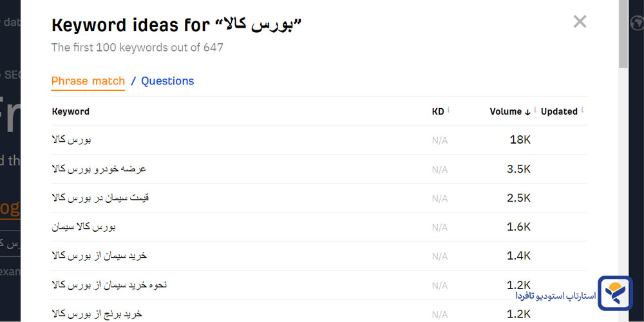Click the Tafarda studio logo icon
The image size is (644, 322).
tap(615, 293)
